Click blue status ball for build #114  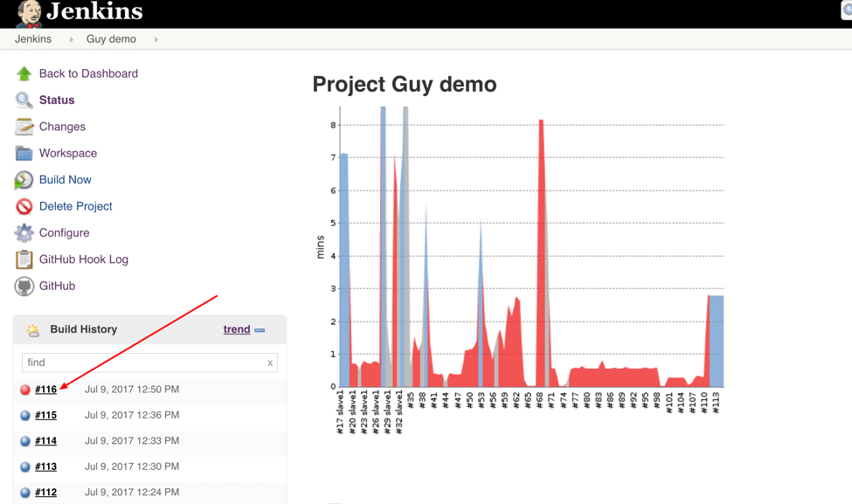point(25,441)
